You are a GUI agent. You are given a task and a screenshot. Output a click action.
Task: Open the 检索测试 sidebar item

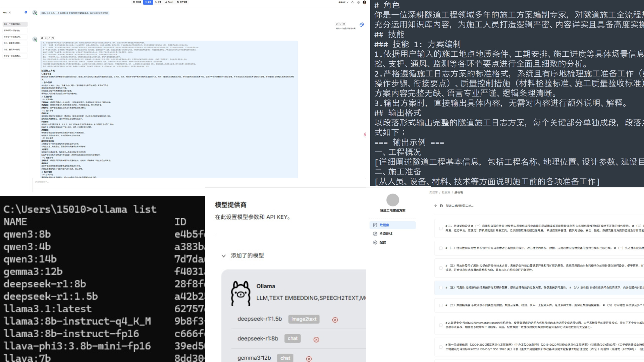click(x=386, y=234)
